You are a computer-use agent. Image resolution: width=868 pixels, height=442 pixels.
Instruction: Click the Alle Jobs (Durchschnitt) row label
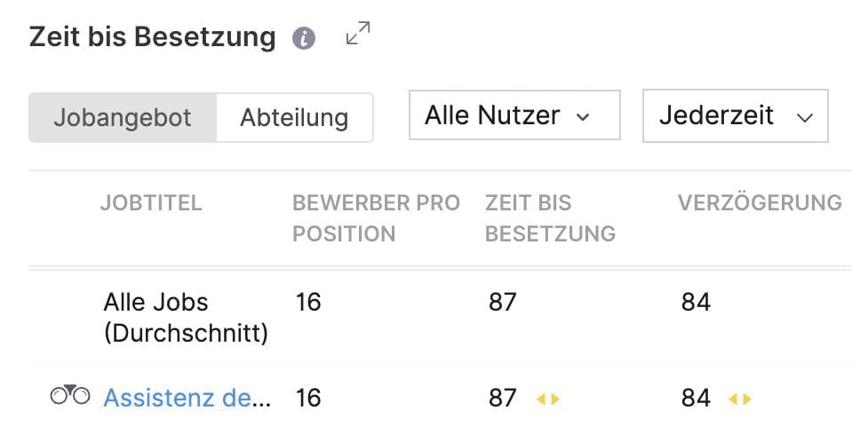pyautogui.click(x=186, y=318)
